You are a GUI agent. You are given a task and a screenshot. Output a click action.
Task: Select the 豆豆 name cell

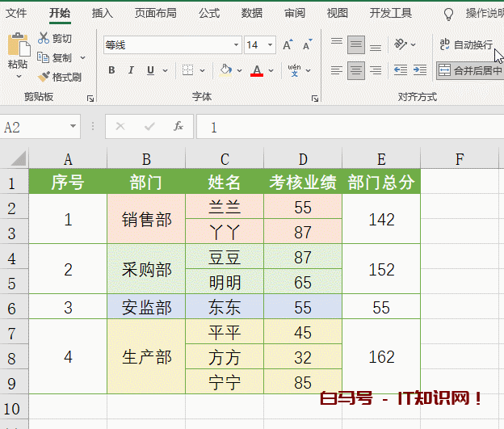click(x=225, y=257)
